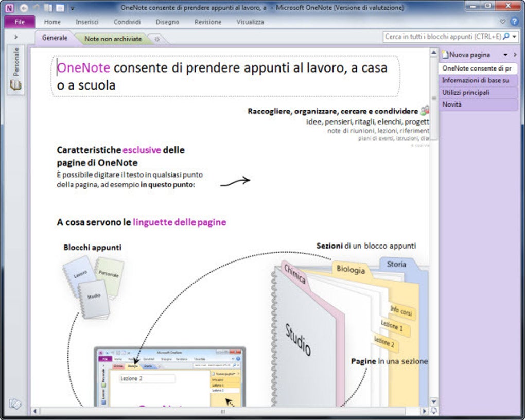The width and height of the screenshot is (525, 420).
Task: Open the Nuova pagina dropdown arrow
Action: (x=505, y=55)
